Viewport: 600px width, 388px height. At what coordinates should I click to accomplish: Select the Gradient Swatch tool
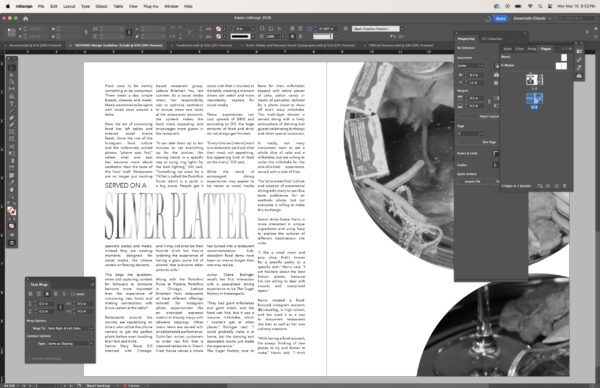(12, 161)
